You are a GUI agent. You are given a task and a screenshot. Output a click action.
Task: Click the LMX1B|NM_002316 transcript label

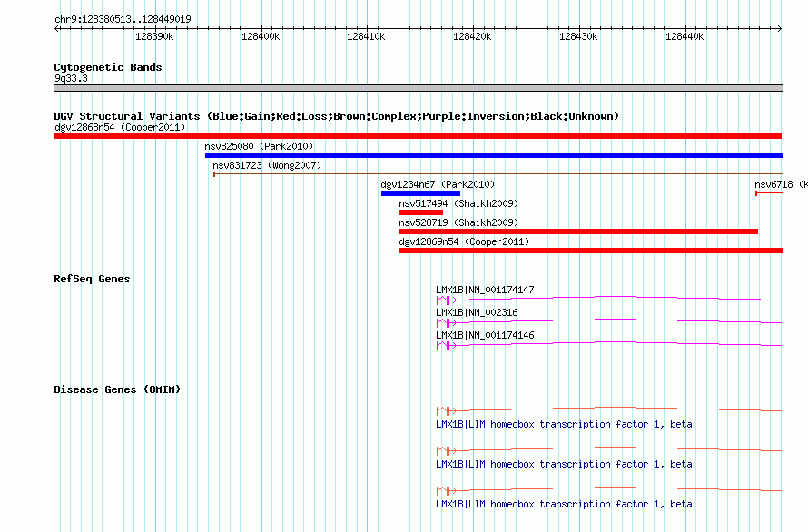(x=477, y=312)
